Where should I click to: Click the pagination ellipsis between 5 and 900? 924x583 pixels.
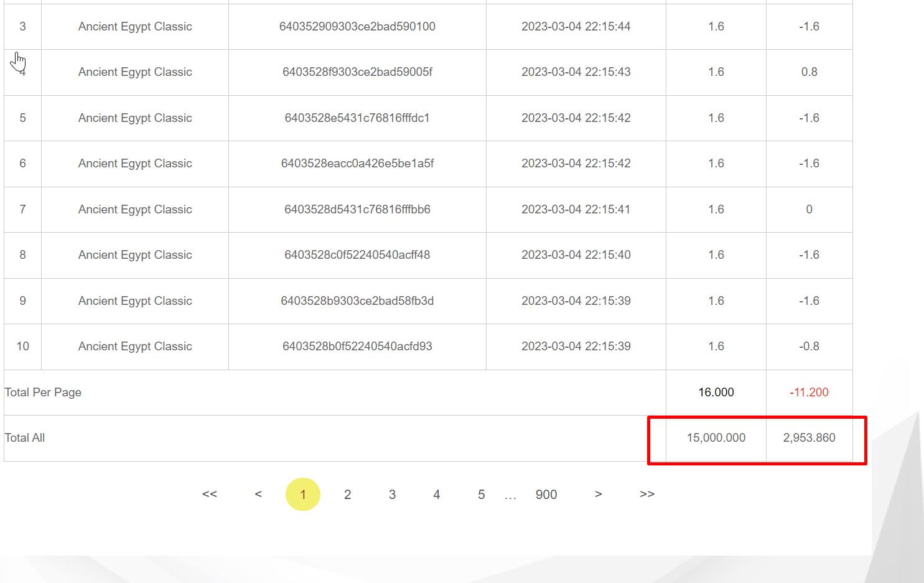[510, 497]
